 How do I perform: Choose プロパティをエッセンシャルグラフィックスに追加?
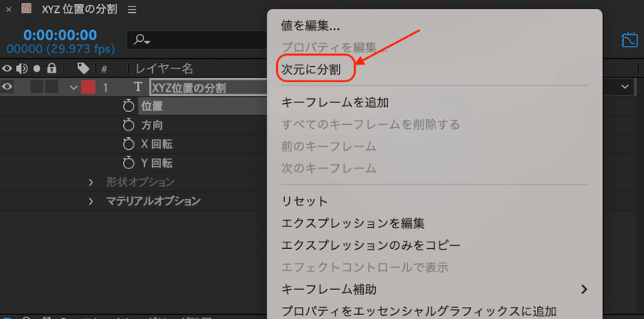pos(419,311)
